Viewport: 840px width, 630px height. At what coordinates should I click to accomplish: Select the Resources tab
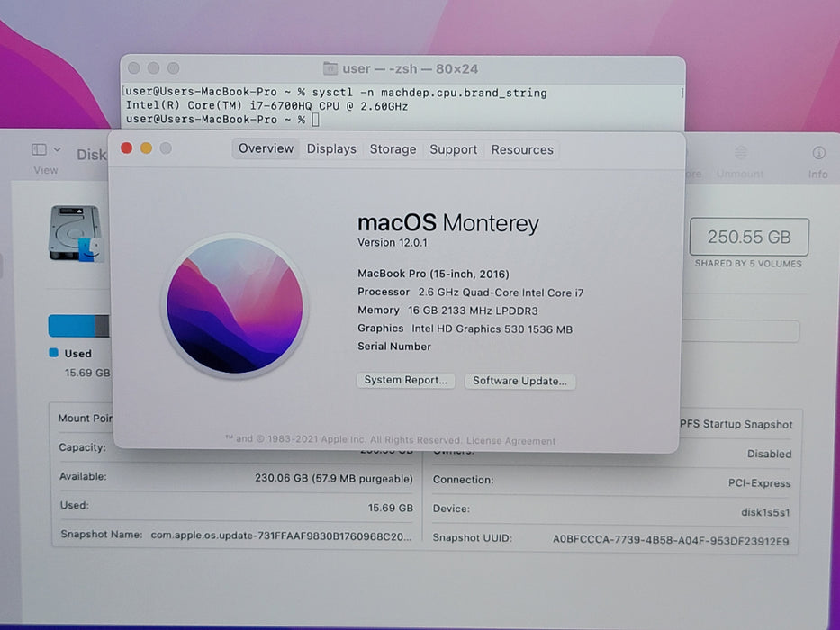click(x=522, y=150)
